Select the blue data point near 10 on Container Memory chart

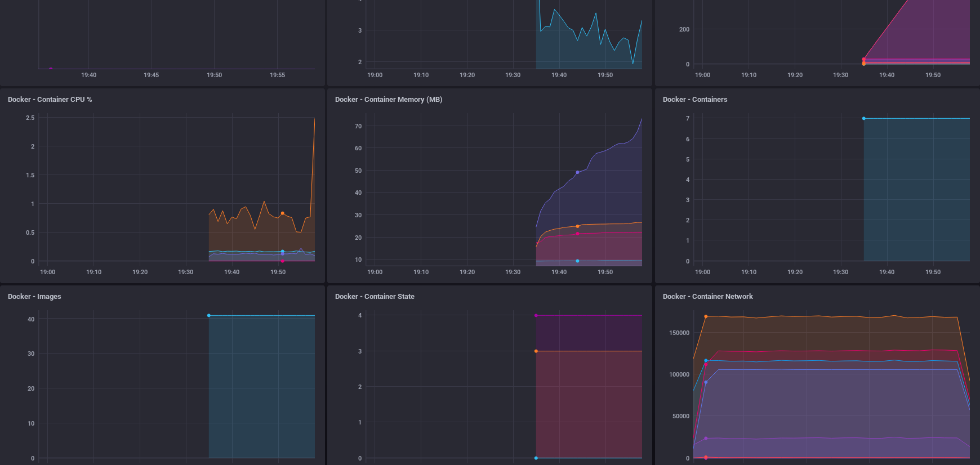coord(577,261)
